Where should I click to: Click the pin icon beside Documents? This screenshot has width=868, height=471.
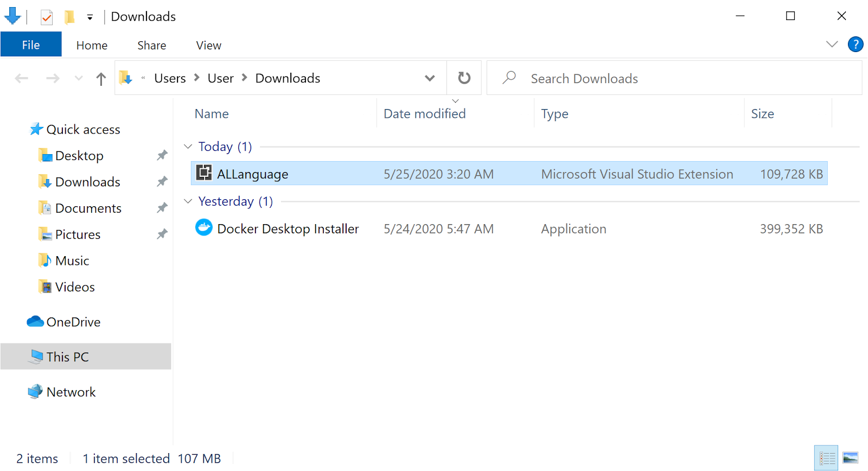click(162, 208)
